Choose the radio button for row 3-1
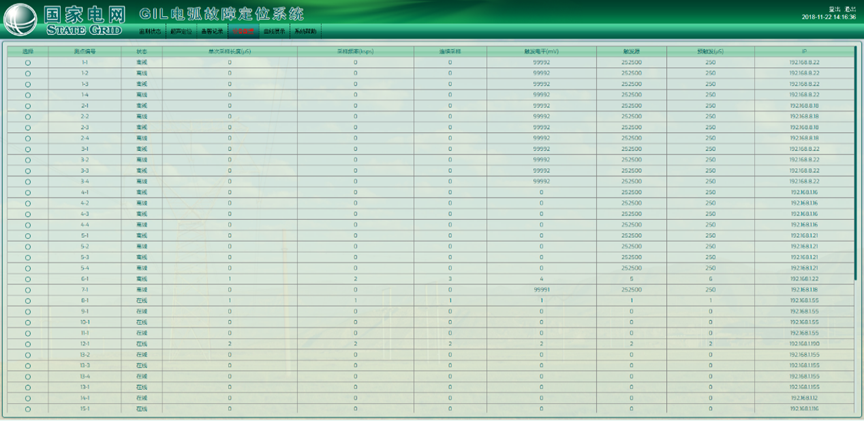Viewport: 864px width, 421px height. [x=28, y=149]
